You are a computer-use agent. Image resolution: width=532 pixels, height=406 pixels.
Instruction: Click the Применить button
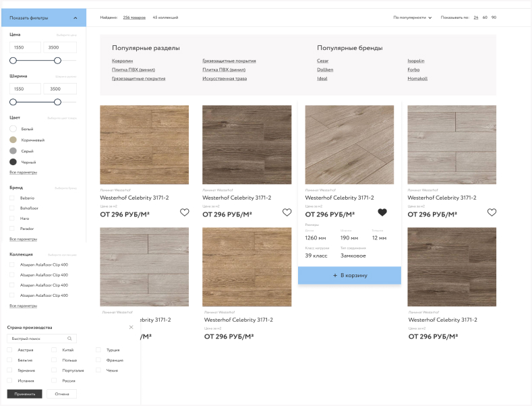24,394
